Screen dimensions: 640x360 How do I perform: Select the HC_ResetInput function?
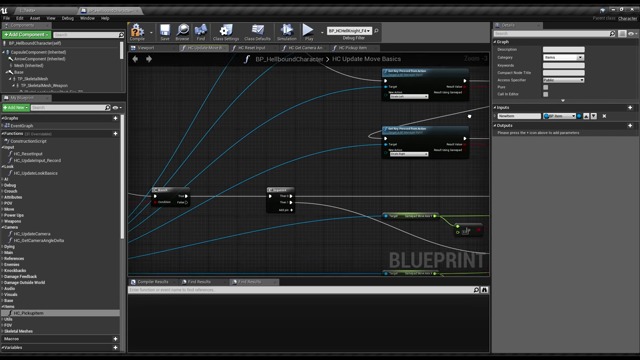[x=28, y=154]
